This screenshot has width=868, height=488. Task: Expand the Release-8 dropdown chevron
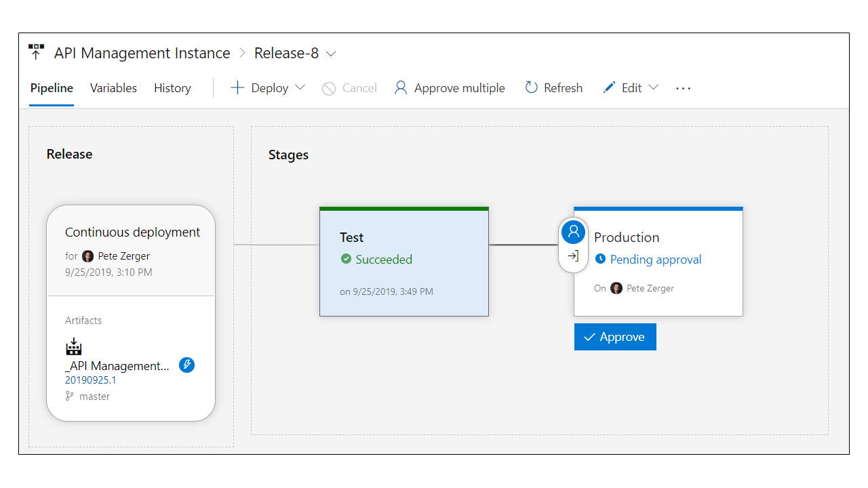click(x=331, y=54)
